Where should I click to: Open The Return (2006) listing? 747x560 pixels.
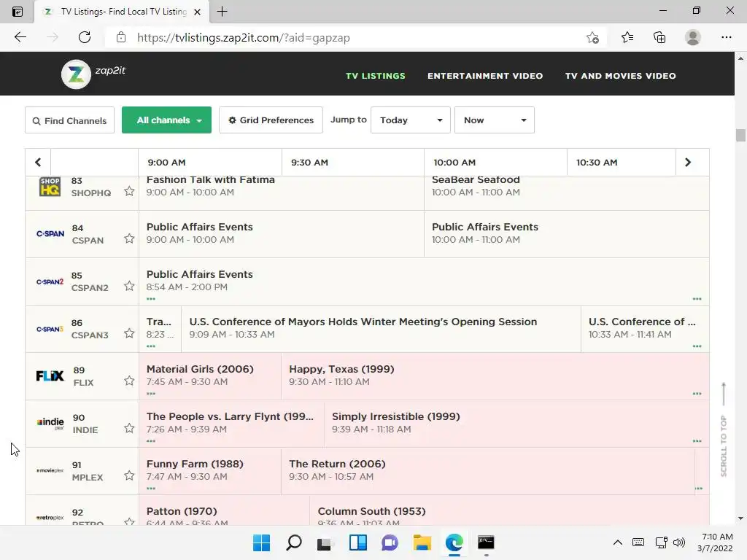[x=488, y=471]
